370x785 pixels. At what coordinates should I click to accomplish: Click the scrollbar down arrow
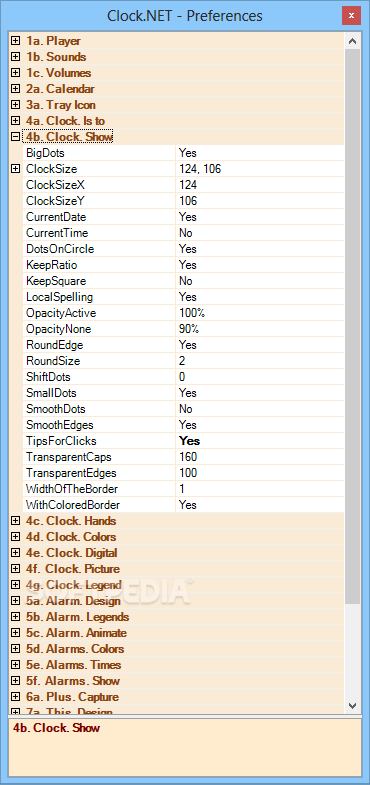coord(352,705)
